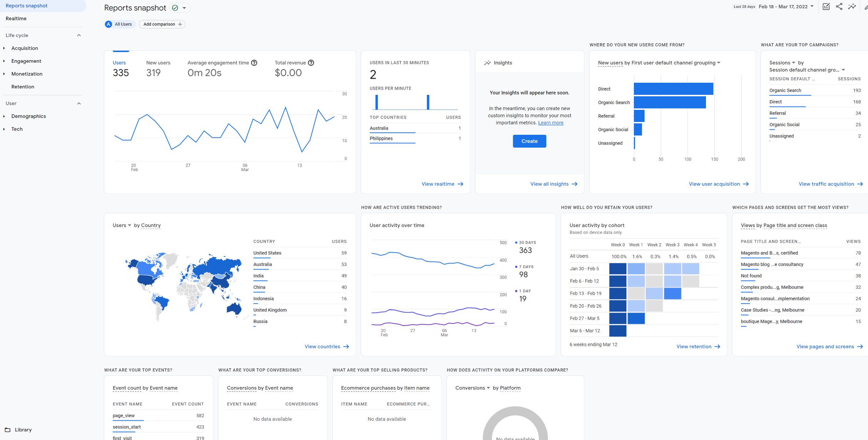
Task: Click the Direct bar in channel chart
Action: coord(673,89)
